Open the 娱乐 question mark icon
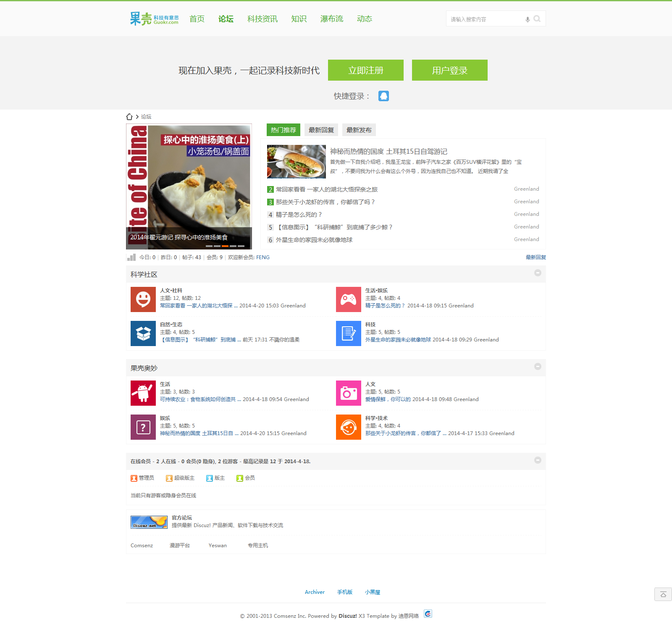Image resolution: width=672 pixels, height=643 pixels. coord(143,427)
